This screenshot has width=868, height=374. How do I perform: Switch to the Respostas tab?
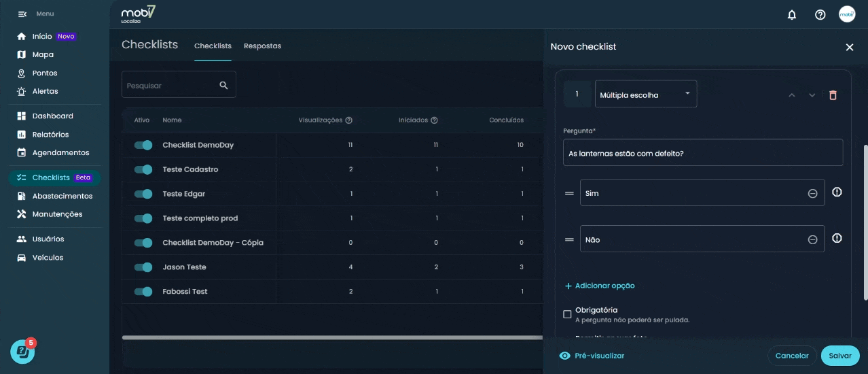pos(262,46)
